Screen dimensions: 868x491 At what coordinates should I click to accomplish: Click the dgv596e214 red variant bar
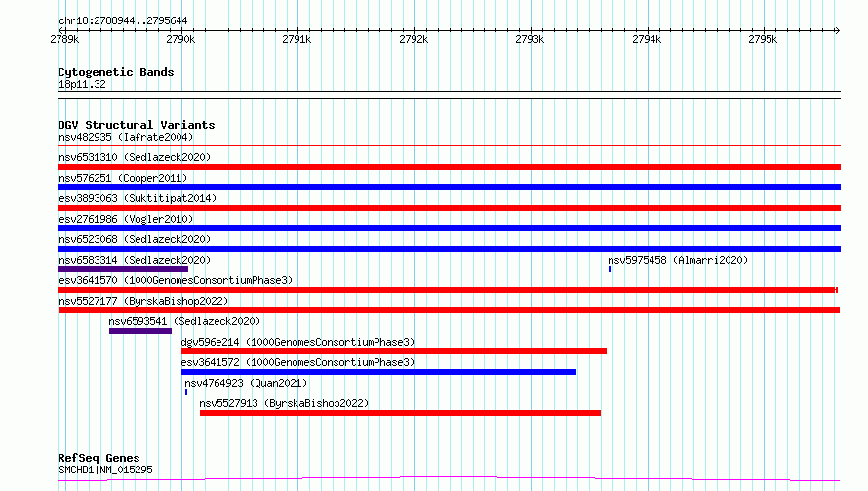click(x=394, y=351)
